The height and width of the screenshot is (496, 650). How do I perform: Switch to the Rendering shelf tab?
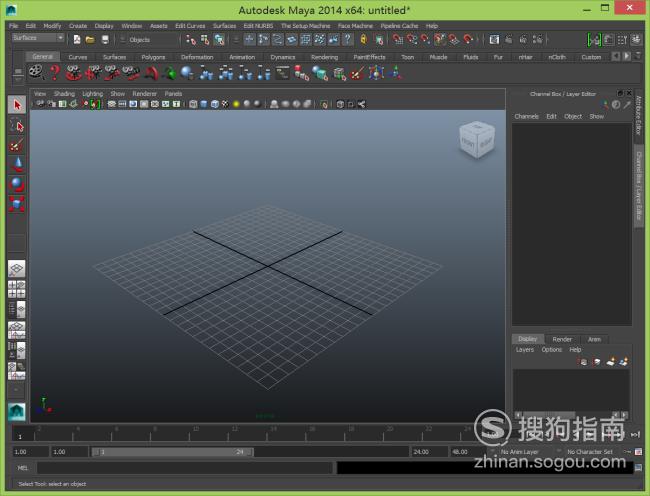point(325,57)
